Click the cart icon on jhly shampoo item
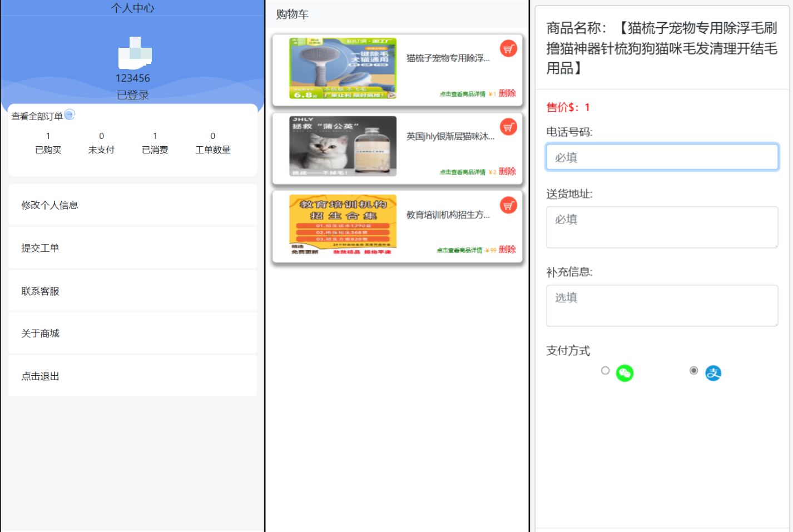Viewport: 793px width, 532px height. (x=508, y=127)
